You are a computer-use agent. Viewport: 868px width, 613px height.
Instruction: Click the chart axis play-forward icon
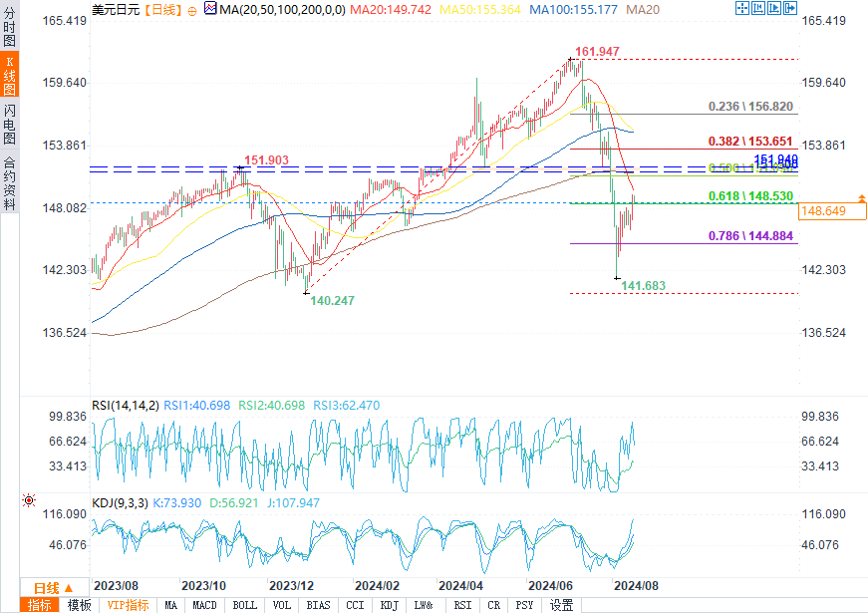tap(774, 8)
